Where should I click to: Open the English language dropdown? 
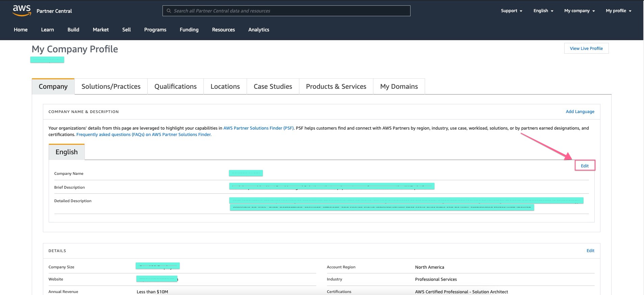[543, 11]
